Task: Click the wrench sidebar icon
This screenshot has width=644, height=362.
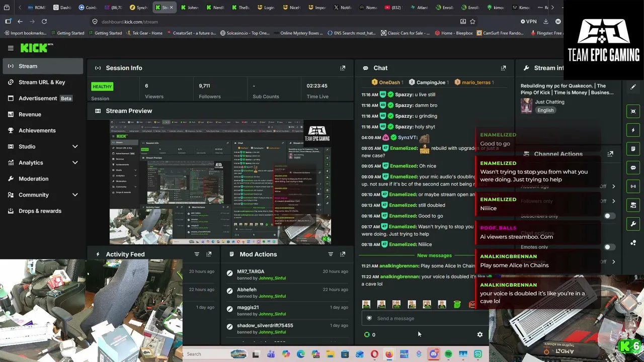Action: (633, 224)
